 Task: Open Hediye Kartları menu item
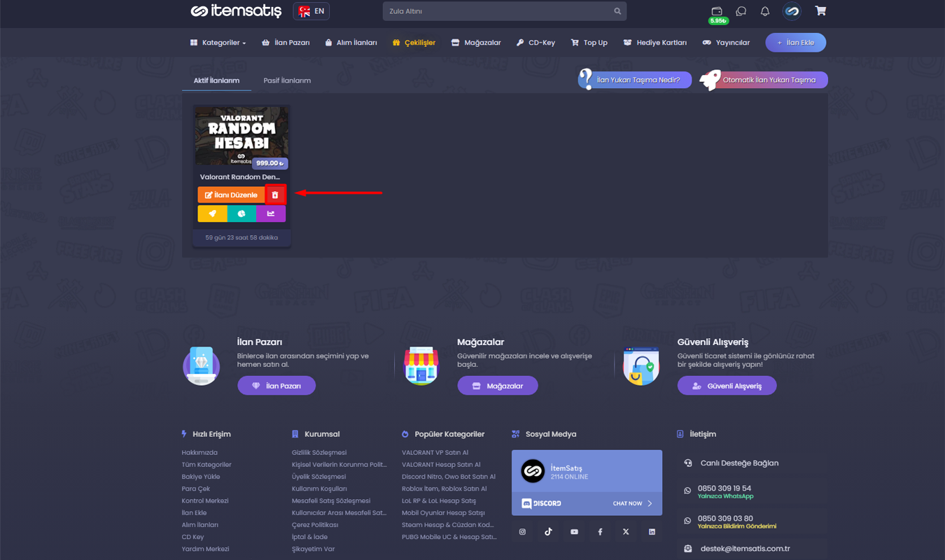654,43
